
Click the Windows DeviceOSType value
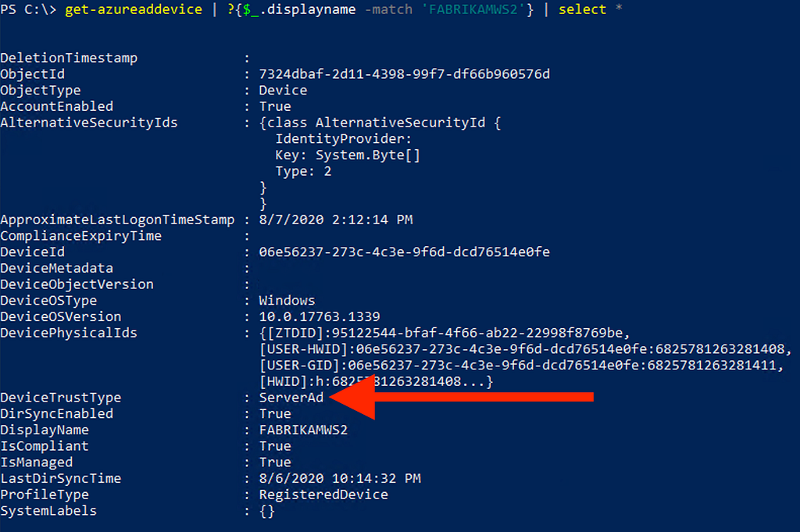point(287,301)
